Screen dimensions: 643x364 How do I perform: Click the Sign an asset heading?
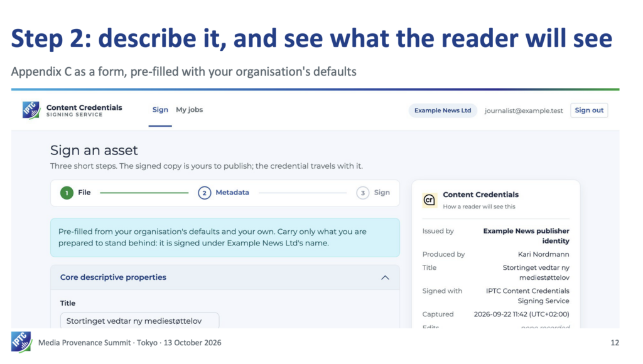coord(94,150)
